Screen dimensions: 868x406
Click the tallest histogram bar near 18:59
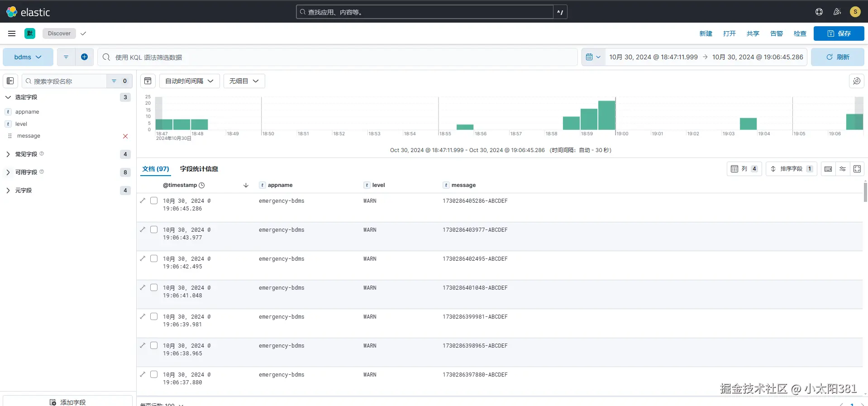click(x=606, y=115)
